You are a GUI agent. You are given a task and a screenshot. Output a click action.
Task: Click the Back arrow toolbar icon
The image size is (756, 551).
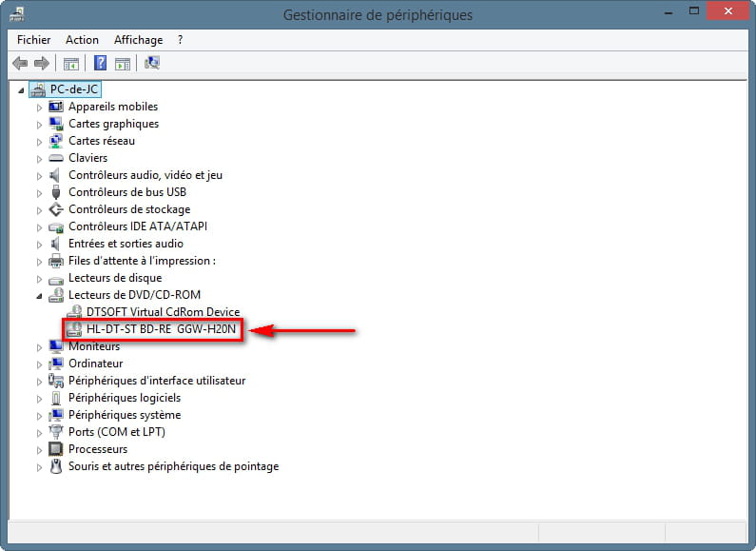pos(20,64)
